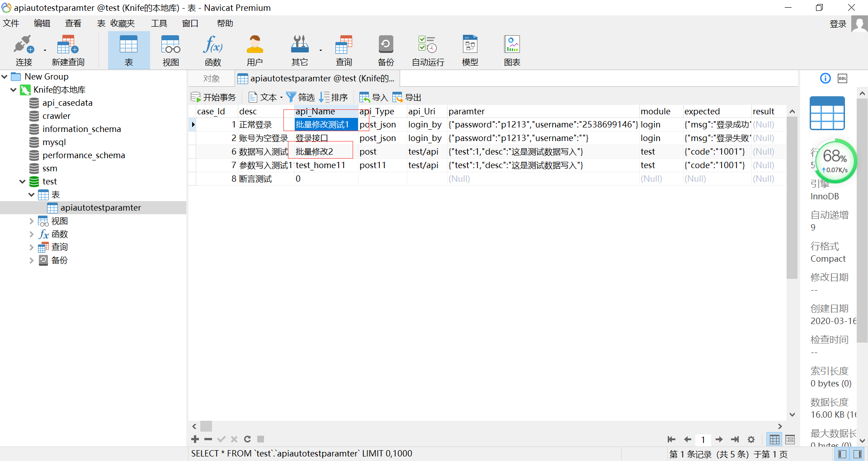868x461 pixels.
Task: Click the page number field
Action: click(703, 439)
